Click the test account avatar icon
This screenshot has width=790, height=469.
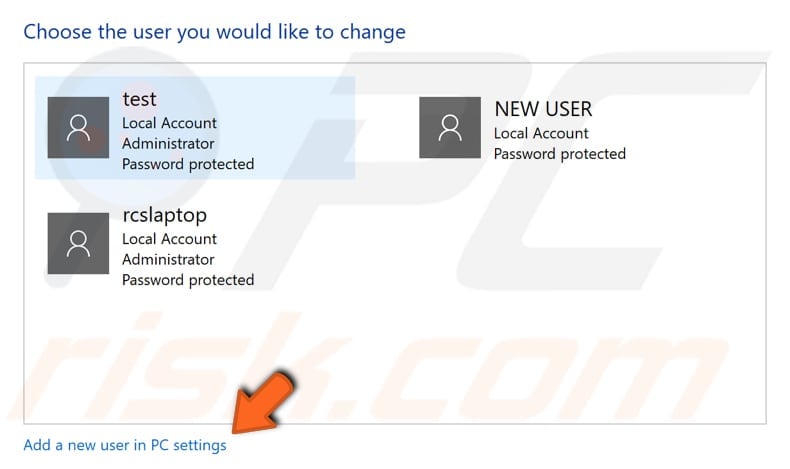coord(78,127)
